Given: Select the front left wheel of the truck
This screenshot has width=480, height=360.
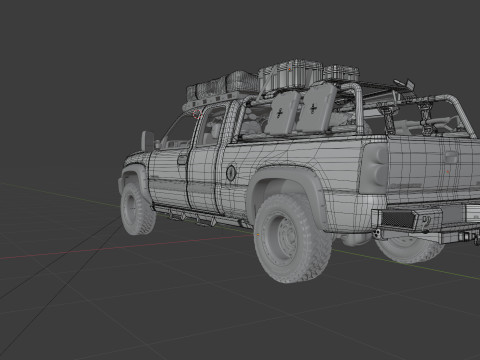Looking at the screenshot, I should 137,209.
